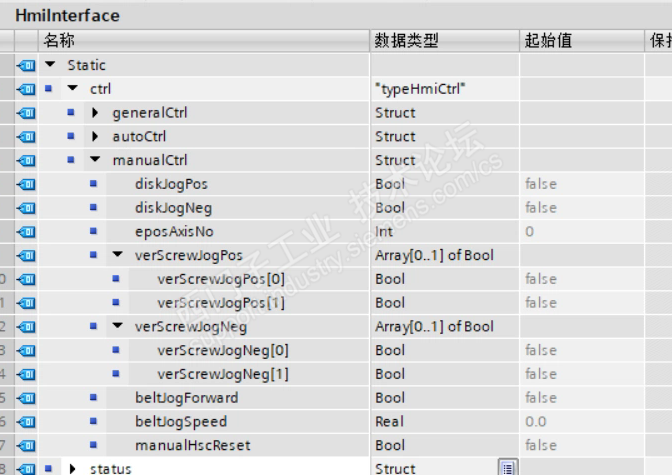Image resolution: width=672 pixels, height=475 pixels.
Task: Click the start value of eposAxisNo
Action: 530,232
